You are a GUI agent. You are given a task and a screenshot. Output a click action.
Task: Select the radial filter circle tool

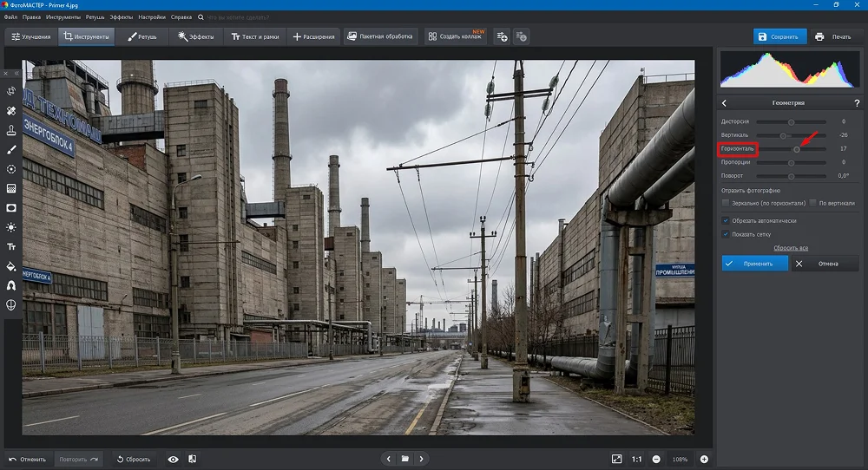coord(11,169)
